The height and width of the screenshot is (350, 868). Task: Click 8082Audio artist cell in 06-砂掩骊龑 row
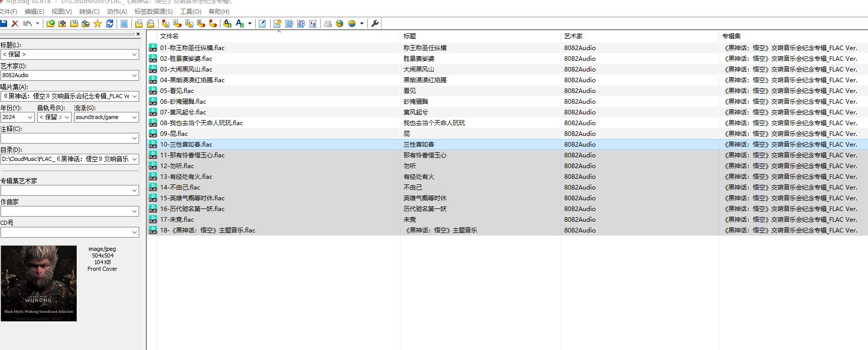(x=580, y=101)
